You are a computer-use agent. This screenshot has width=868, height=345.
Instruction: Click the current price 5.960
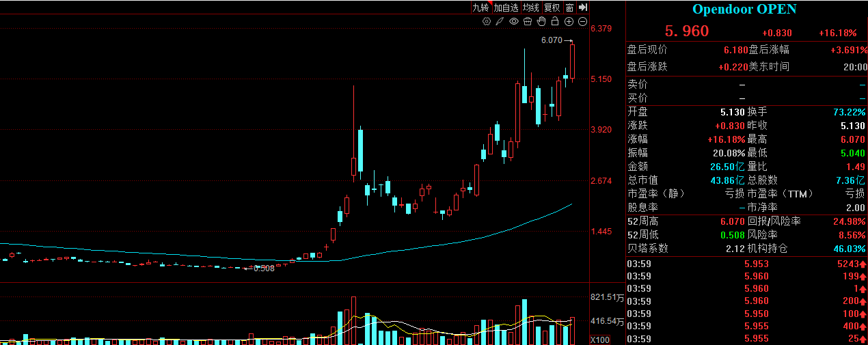(x=687, y=31)
